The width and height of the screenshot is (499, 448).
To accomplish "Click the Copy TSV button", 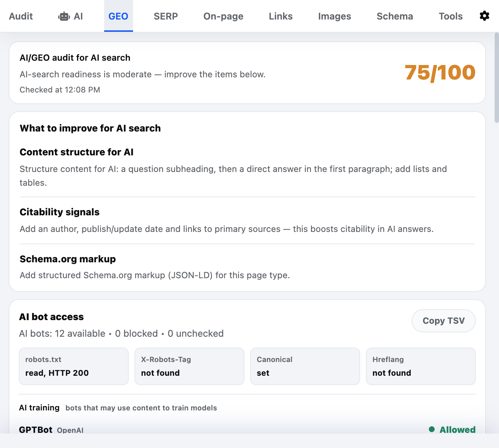I will coord(444,321).
